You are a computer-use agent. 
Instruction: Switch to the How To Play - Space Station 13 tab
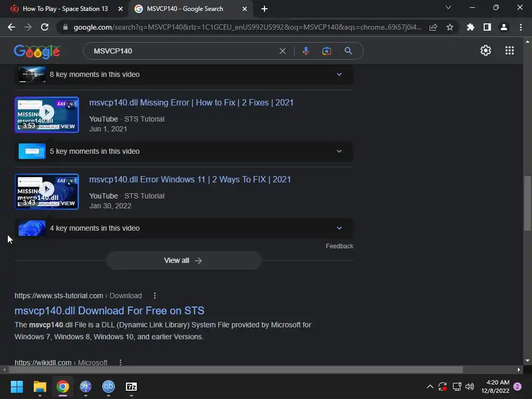64,9
